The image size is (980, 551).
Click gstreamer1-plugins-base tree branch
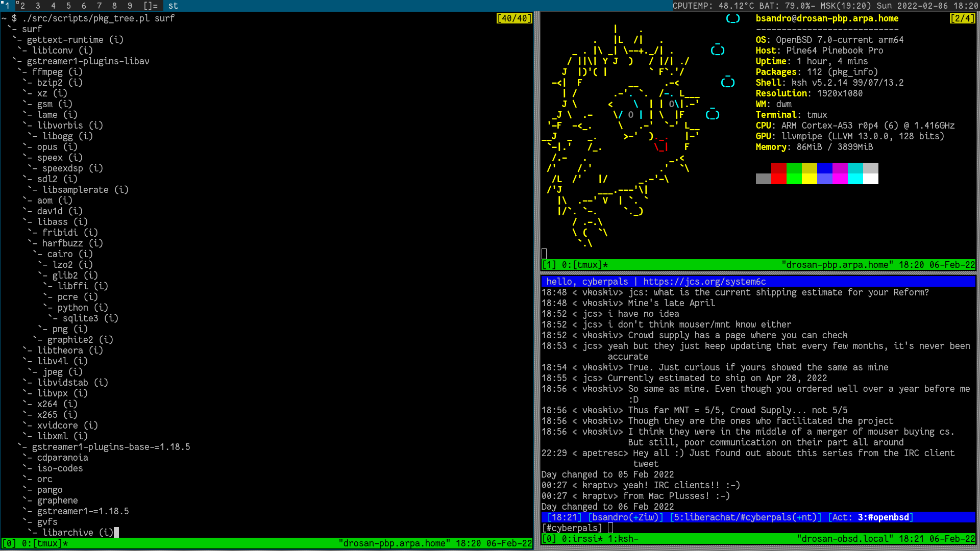[x=111, y=447]
